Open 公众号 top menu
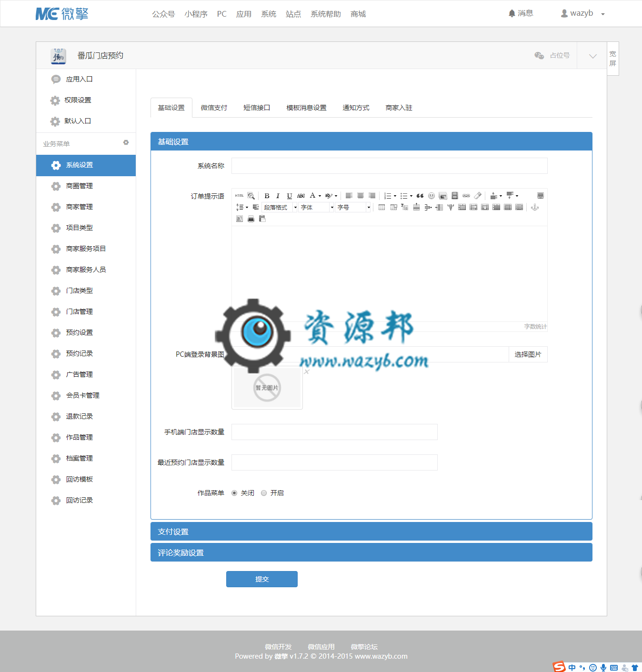642x672 pixels. (x=163, y=14)
